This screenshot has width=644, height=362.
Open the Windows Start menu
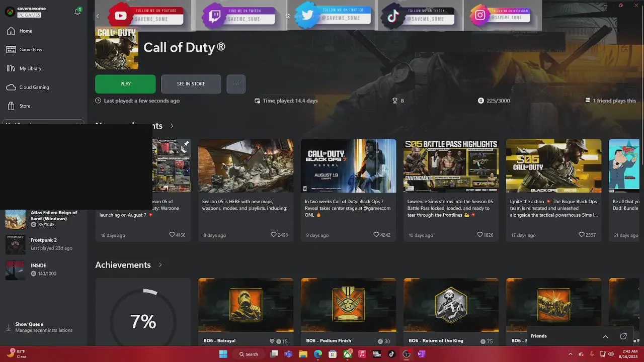coord(223,354)
